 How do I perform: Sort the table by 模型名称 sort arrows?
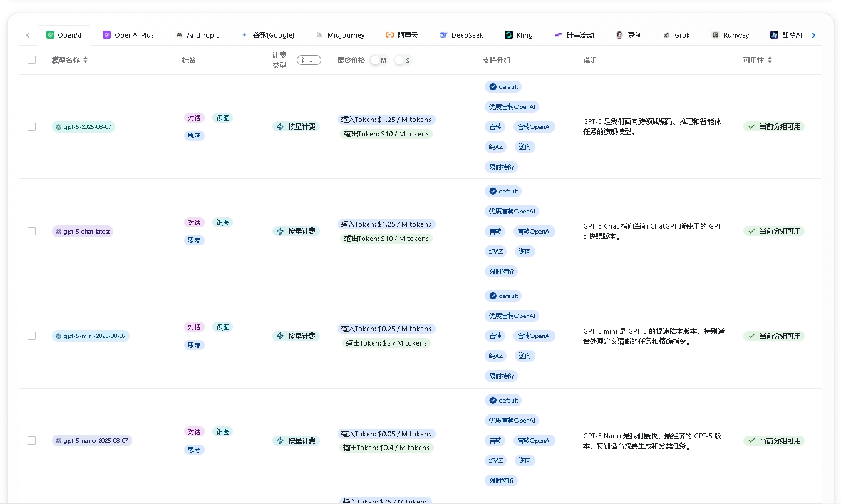point(85,60)
